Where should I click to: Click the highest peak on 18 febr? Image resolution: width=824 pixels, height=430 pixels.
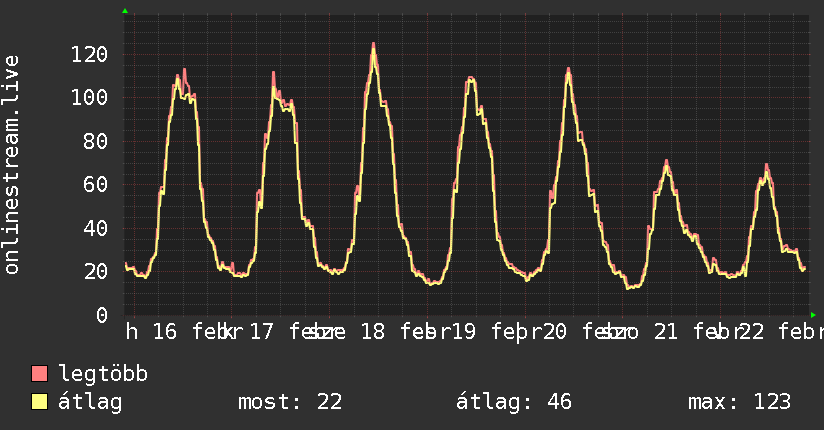click(374, 46)
